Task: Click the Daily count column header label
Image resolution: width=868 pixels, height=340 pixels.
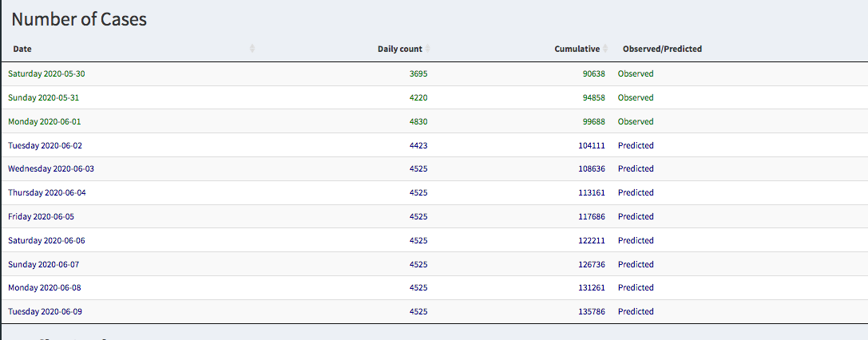Action: 399,49
